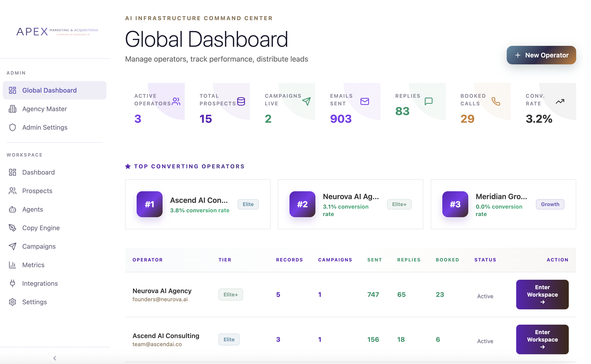
Task: Click the Metrics bar chart icon
Action: [12, 265]
